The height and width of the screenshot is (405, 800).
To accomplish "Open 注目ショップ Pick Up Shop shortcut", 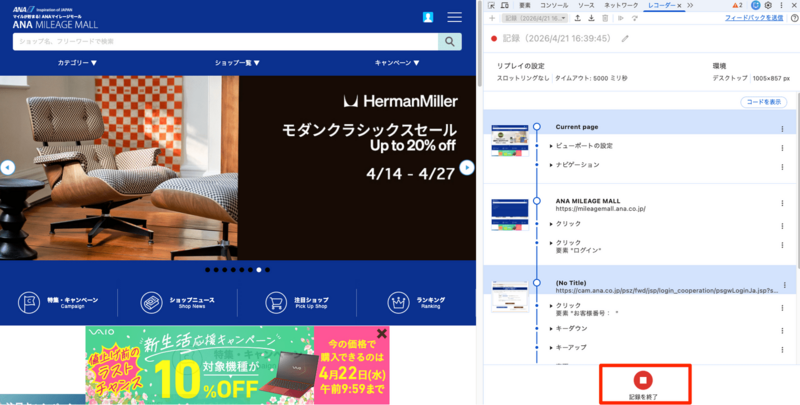I will coord(297,302).
